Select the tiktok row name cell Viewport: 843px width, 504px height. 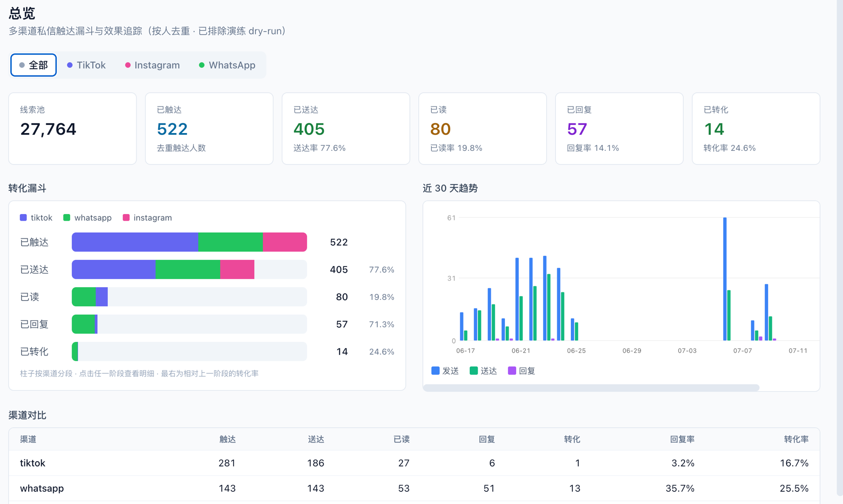coord(32,463)
